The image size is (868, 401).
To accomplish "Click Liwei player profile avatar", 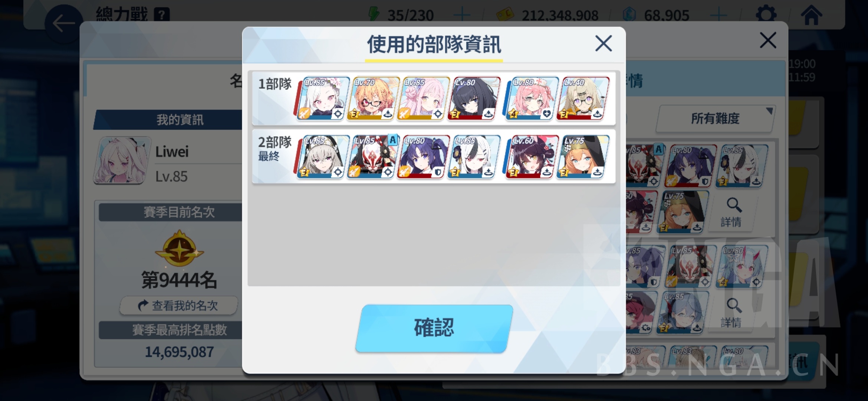I will point(122,160).
